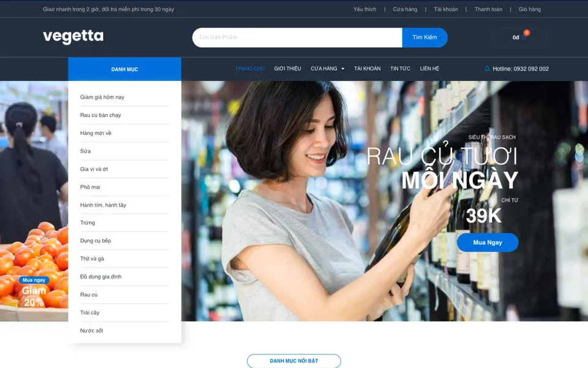Expand the Cửa hàng dropdown arrow

click(343, 69)
